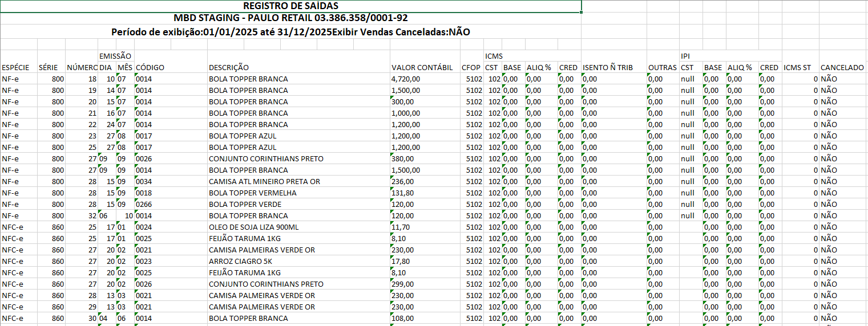Select the EMISSÃO header cell
Image resolution: width=868 pixels, height=326 pixels.
tap(115, 56)
